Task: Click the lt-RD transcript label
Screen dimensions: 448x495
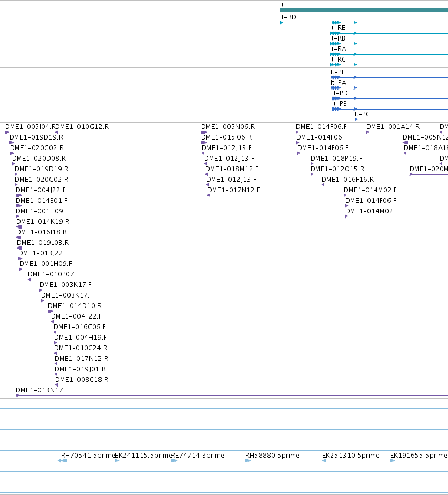Action: tap(288, 17)
